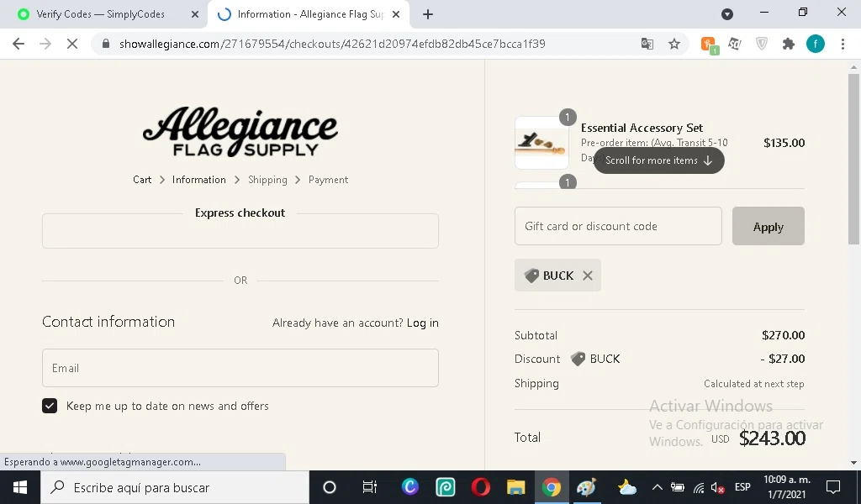The image size is (861, 504).
Task: Open the weather icon in taskbar
Action: click(x=626, y=487)
